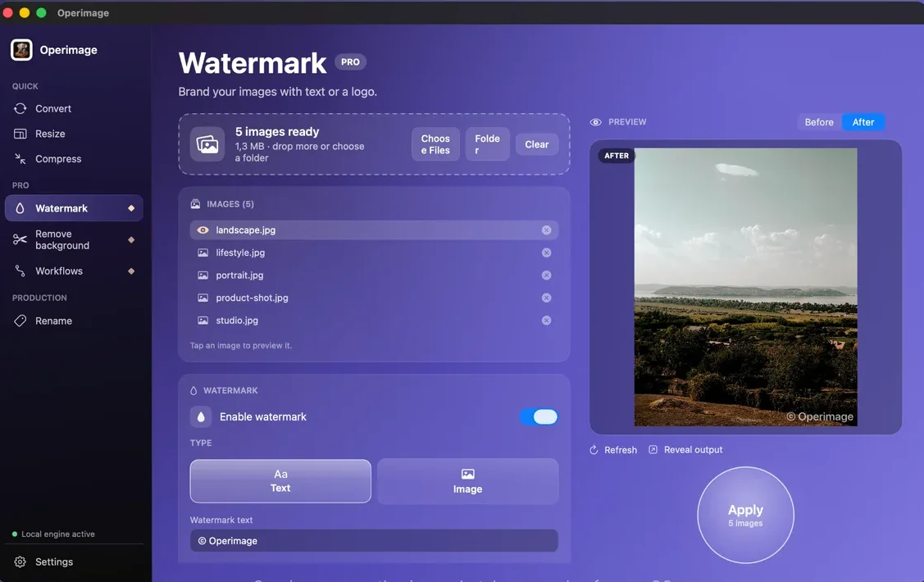Click Choose Files button

tap(435, 144)
